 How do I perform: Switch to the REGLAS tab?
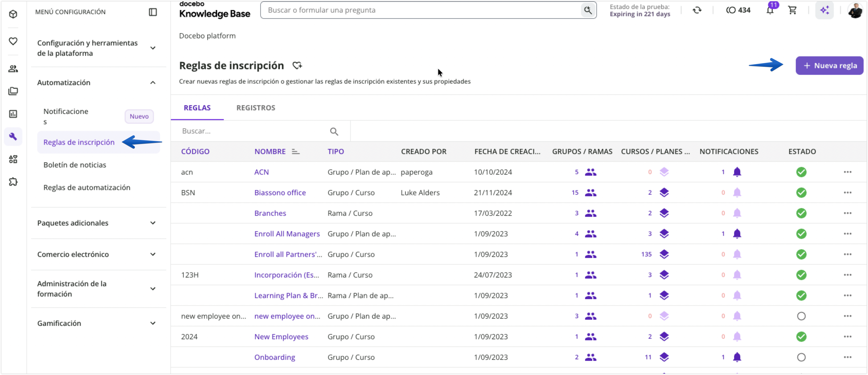coord(197,108)
